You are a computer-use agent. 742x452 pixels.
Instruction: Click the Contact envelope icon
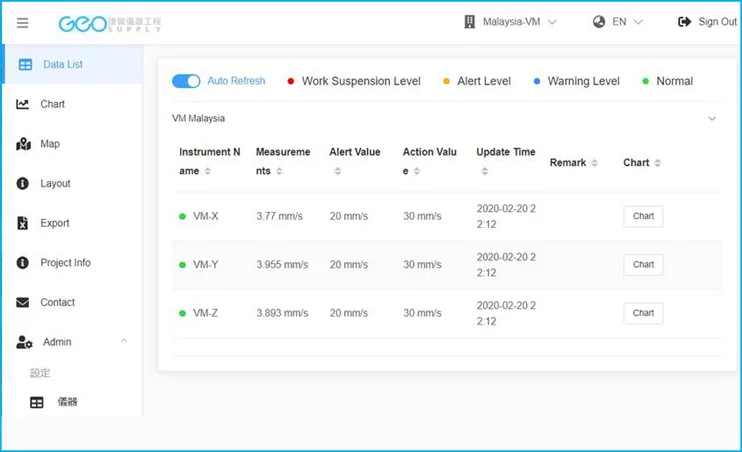23,303
